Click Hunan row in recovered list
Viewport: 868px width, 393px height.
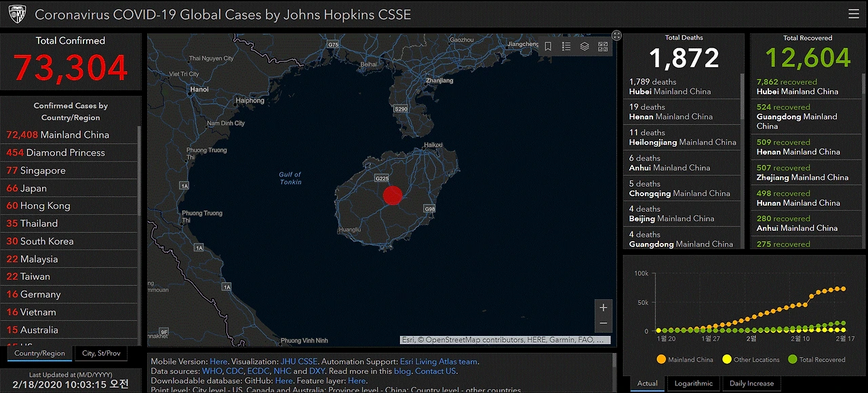(805, 198)
